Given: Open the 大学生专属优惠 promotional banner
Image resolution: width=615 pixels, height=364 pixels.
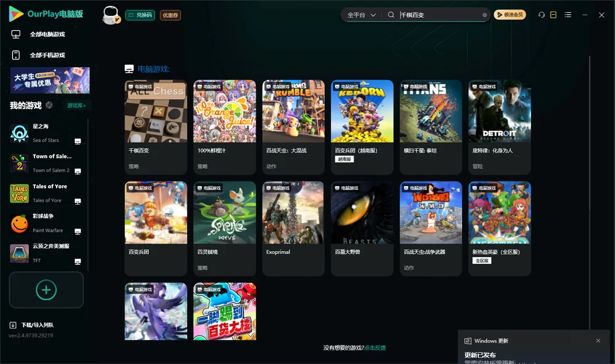Looking at the screenshot, I should [50, 80].
